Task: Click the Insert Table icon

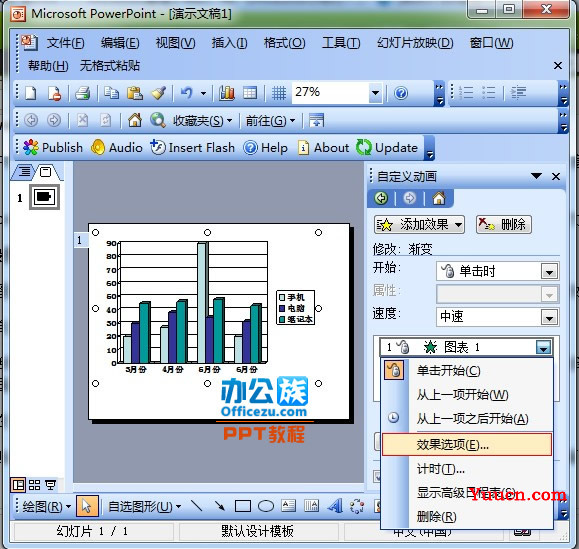Action: point(250,93)
